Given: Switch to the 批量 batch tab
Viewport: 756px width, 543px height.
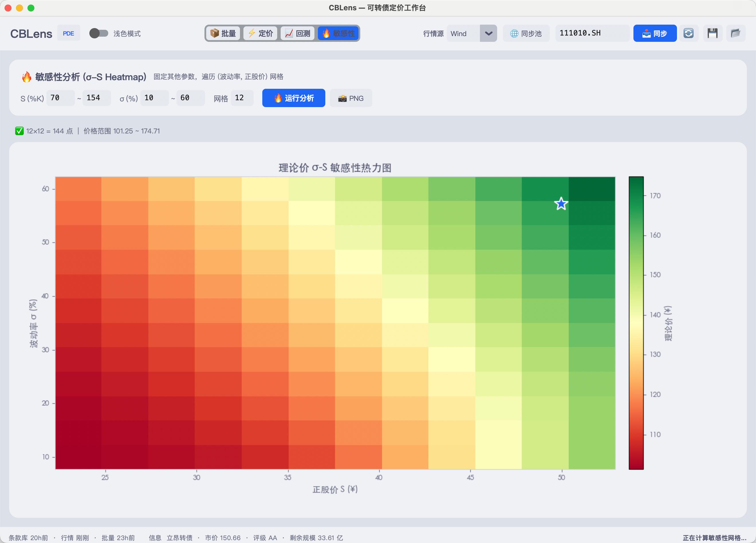Looking at the screenshot, I should pyautogui.click(x=223, y=33).
